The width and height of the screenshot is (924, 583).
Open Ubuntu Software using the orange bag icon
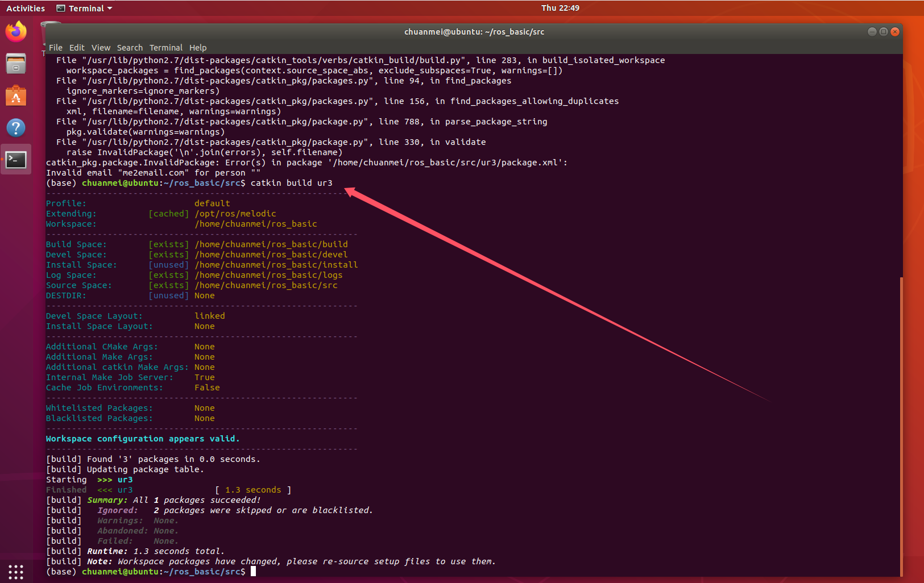coord(16,95)
